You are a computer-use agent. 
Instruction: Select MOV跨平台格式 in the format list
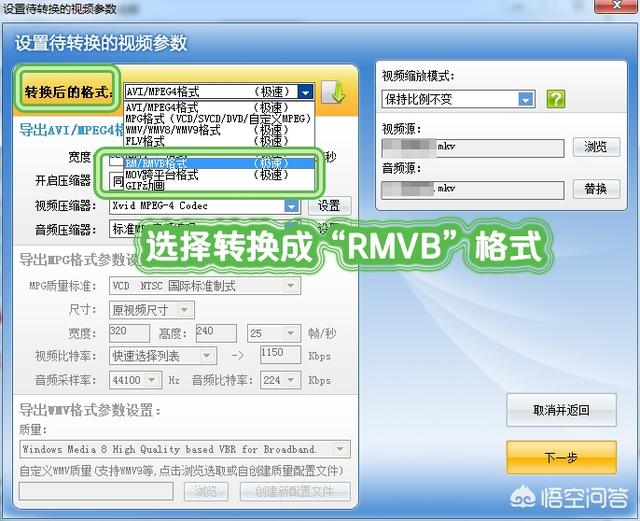click(x=219, y=175)
